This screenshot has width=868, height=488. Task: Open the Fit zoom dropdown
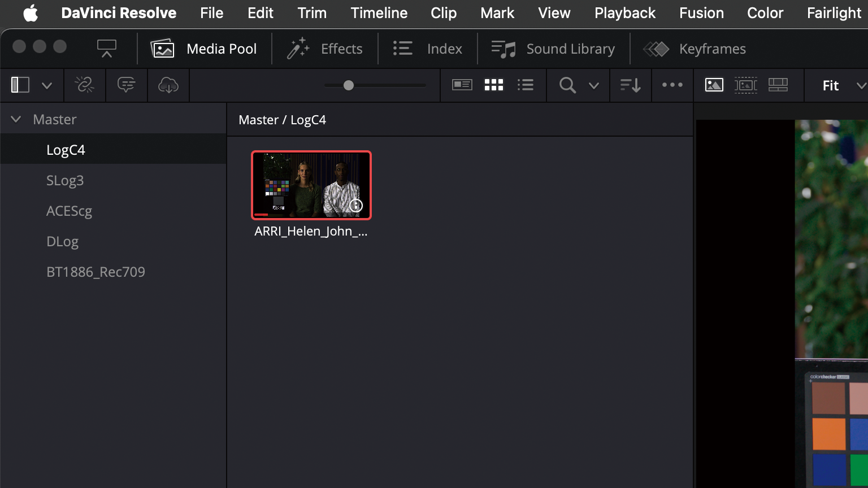pyautogui.click(x=844, y=86)
